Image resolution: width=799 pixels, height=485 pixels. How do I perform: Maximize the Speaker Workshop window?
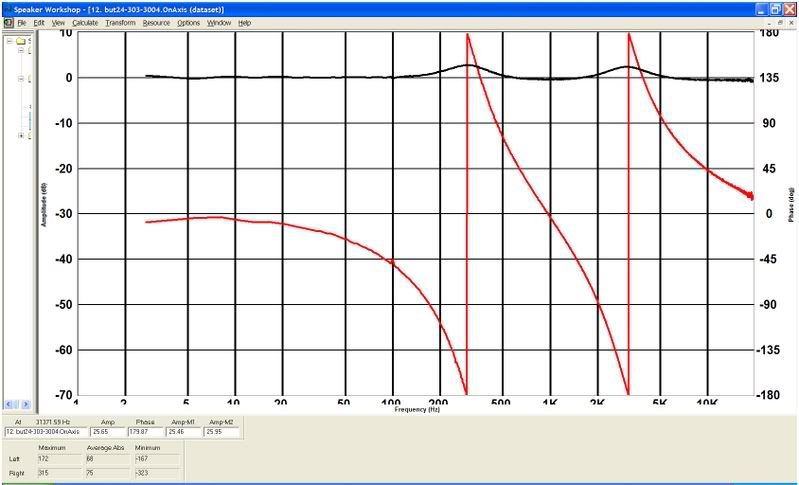776,10
